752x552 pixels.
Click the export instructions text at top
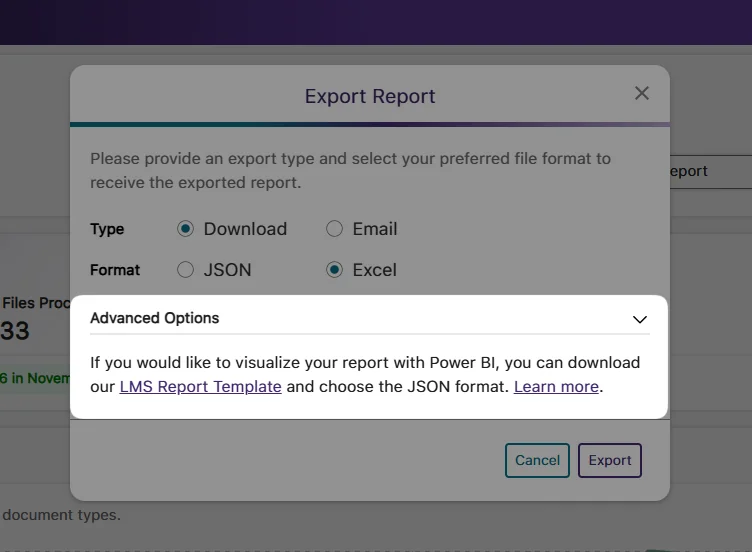350,170
